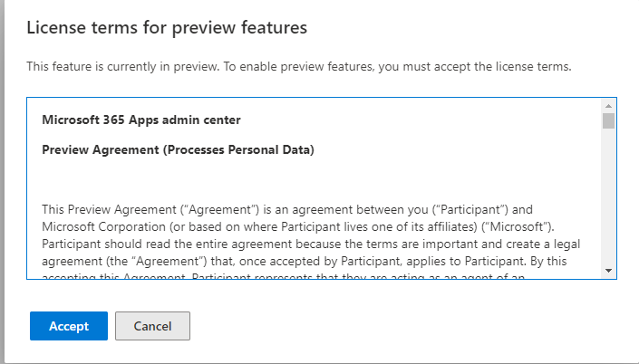The height and width of the screenshot is (364, 639).
Task: Click the scrollbar down arrow
Action: [608, 270]
